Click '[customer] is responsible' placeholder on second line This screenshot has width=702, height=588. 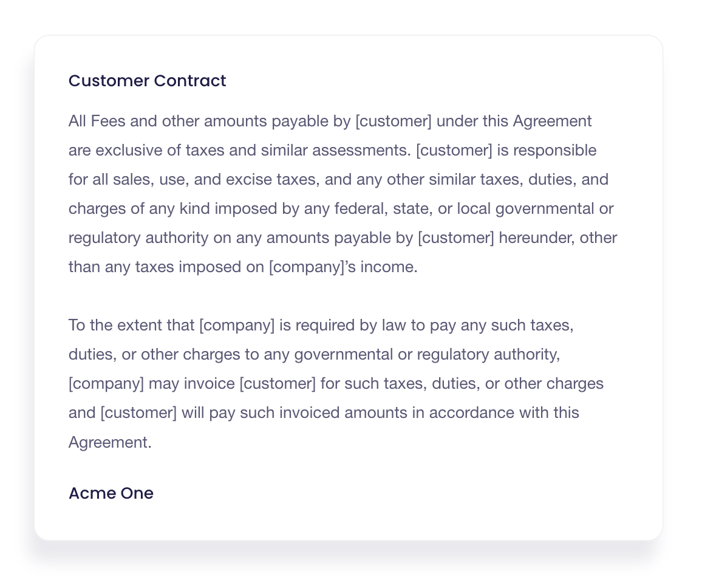pyautogui.click(x=506, y=151)
